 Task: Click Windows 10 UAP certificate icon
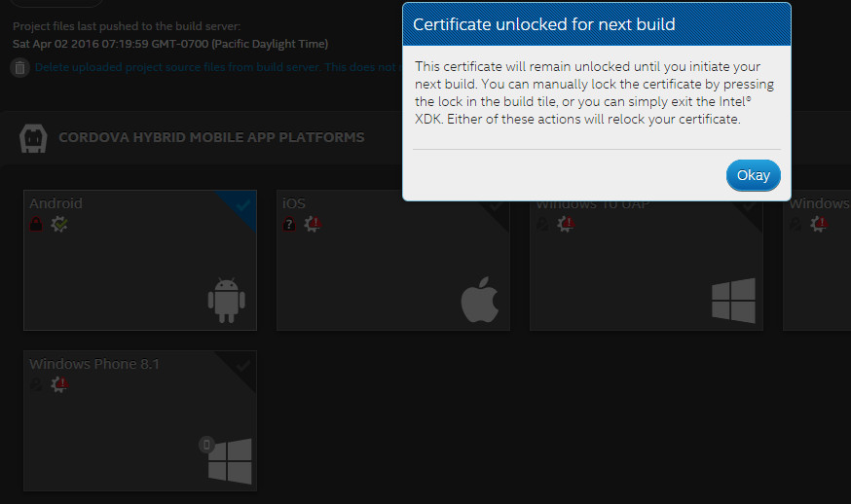pos(542,224)
